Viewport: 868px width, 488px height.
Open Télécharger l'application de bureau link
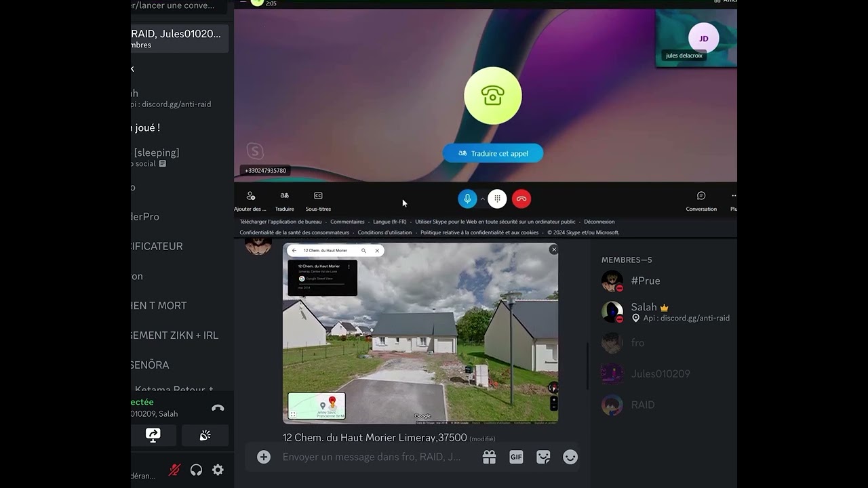pyautogui.click(x=281, y=222)
